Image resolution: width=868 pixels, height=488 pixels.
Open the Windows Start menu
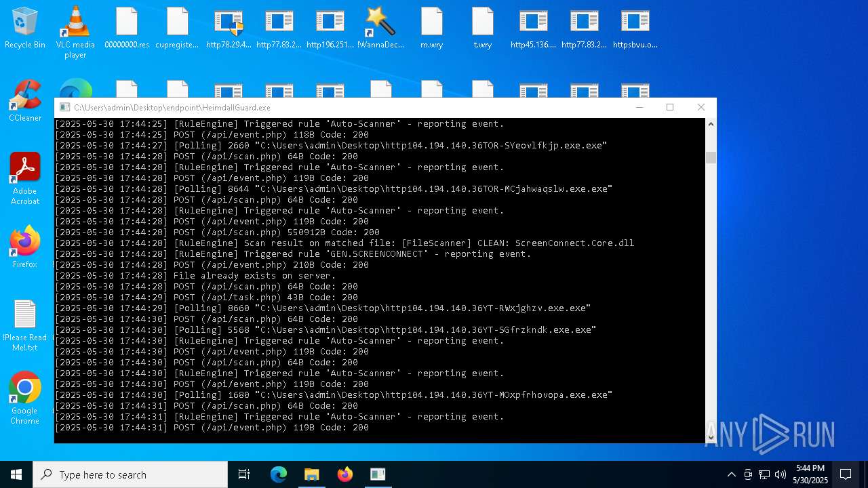pyautogui.click(x=16, y=474)
